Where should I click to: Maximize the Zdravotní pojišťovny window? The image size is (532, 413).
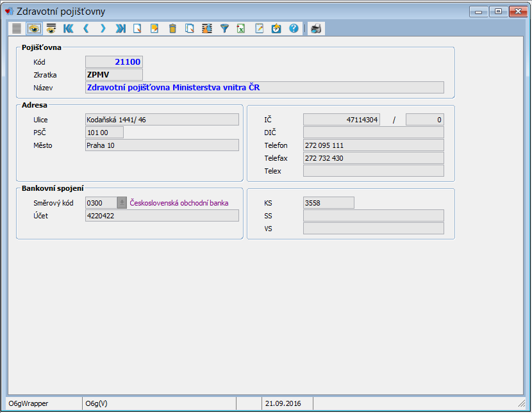[x=497, y=11]
